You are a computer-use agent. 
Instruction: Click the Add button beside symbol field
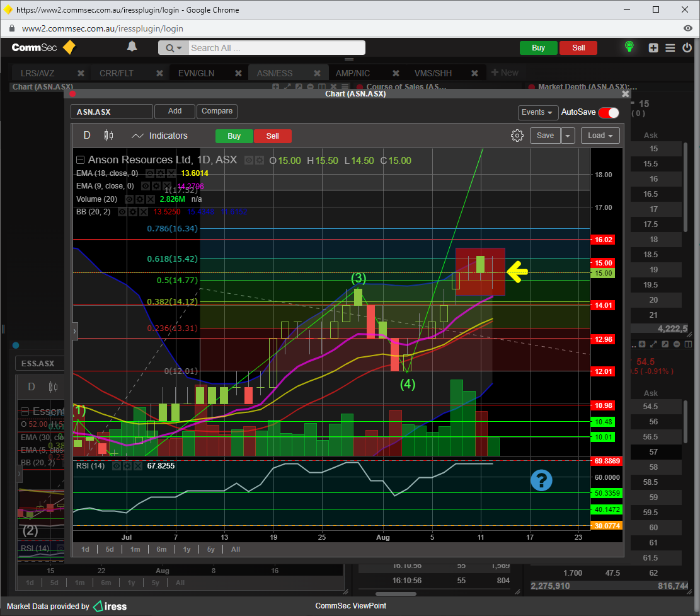point(175,111)
